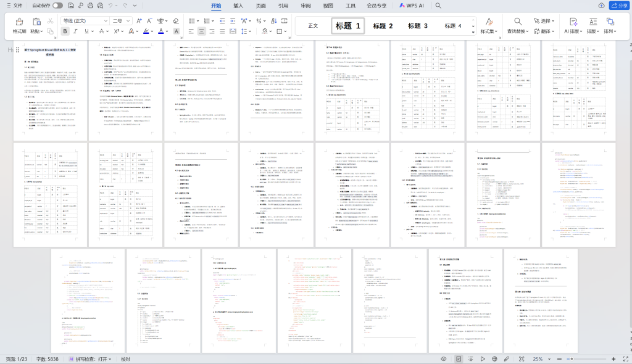The image size is (632, 364).
Task: Increase font size with A+ icon
Action: pyautogui.click(x=139, y=21)
